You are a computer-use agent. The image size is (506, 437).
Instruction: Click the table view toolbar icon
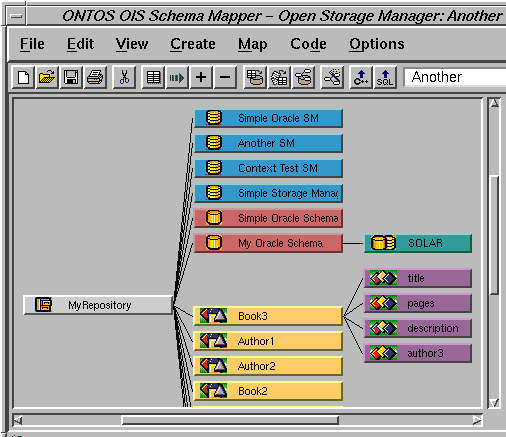coord(153,77)
